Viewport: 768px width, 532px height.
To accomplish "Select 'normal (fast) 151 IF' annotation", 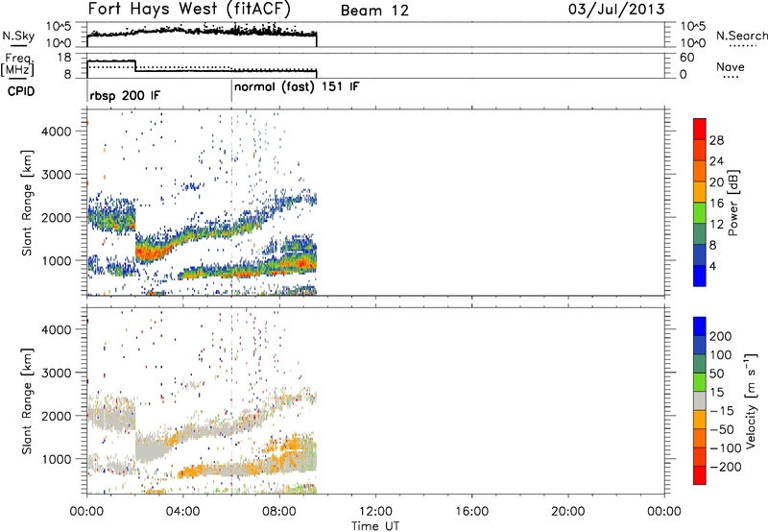I will pyautogui.click(x=297, y=87).
